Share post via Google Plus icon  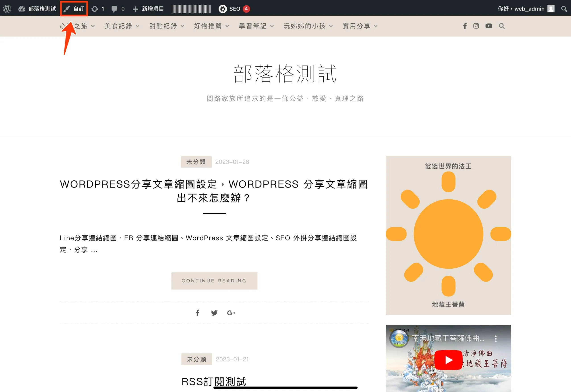point(231,313)
